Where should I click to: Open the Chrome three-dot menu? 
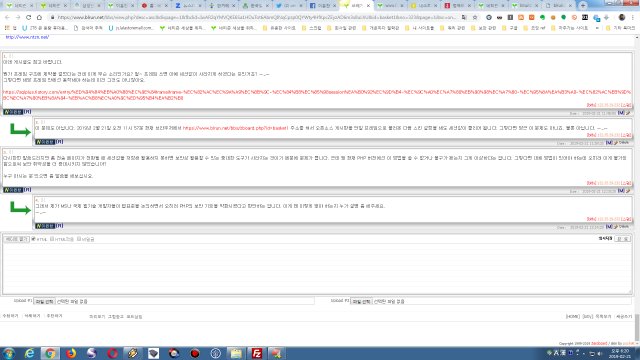pos(632,18)
